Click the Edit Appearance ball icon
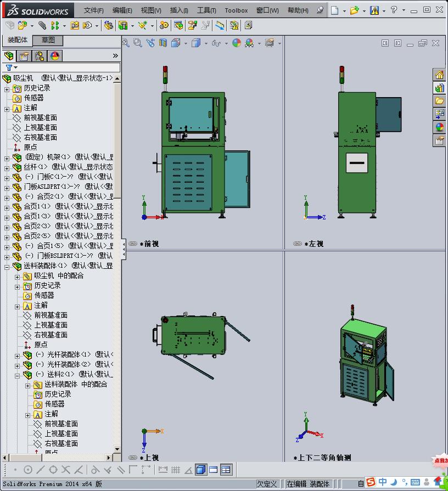Screen dimensions: 448x491 pyautogui.click(x=237, y=43)
